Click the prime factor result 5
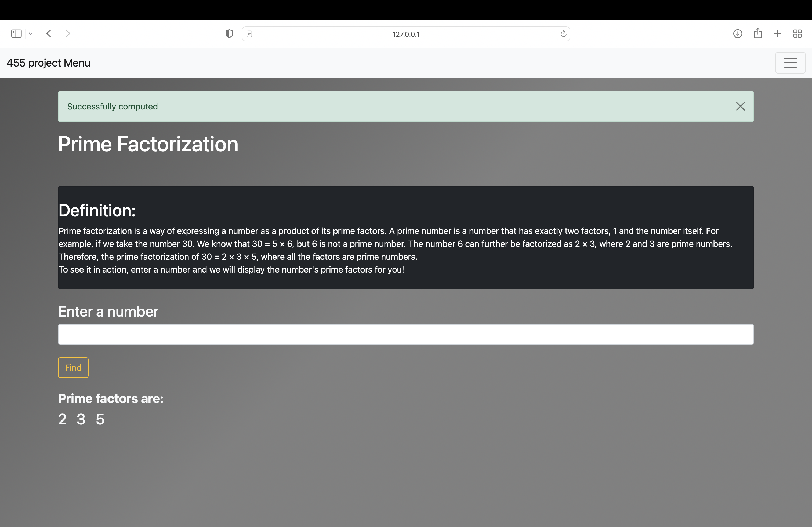This screenshot has width=812, height=527. click(x=100, y=419)
